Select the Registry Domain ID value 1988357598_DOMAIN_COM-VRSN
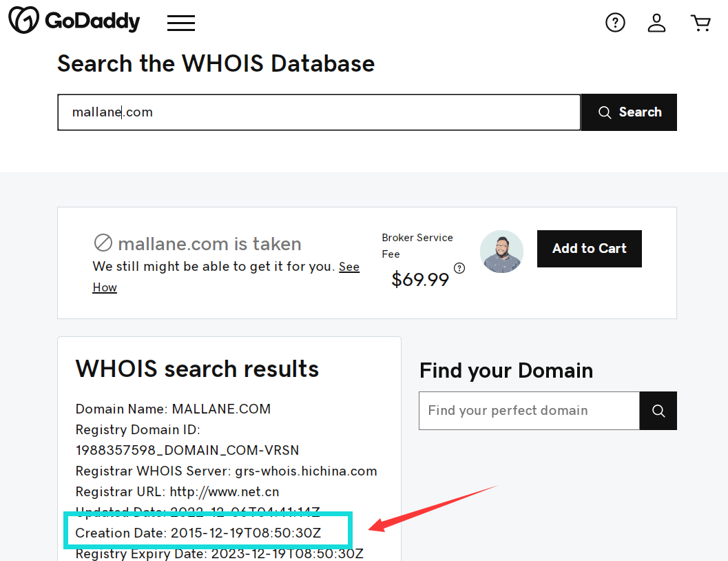Screen dimensions: 728x561 pyautogui.click(x=187, y=450)
